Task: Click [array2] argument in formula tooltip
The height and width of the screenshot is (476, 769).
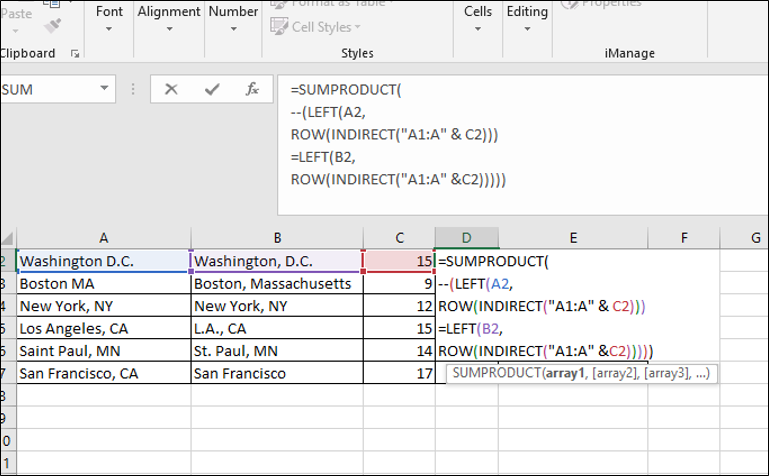Action: coord(615,374)
